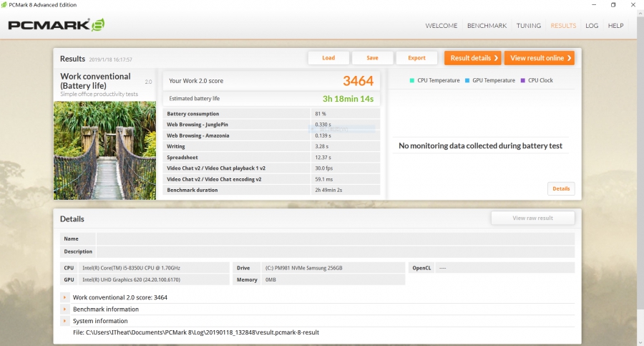
Task: Click the result file path text
Action: 196,332
